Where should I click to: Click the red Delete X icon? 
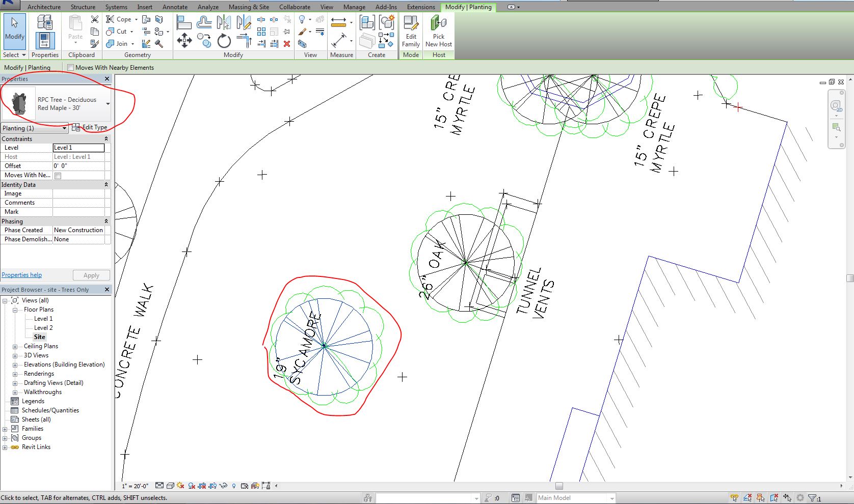(x=287, y=44)
